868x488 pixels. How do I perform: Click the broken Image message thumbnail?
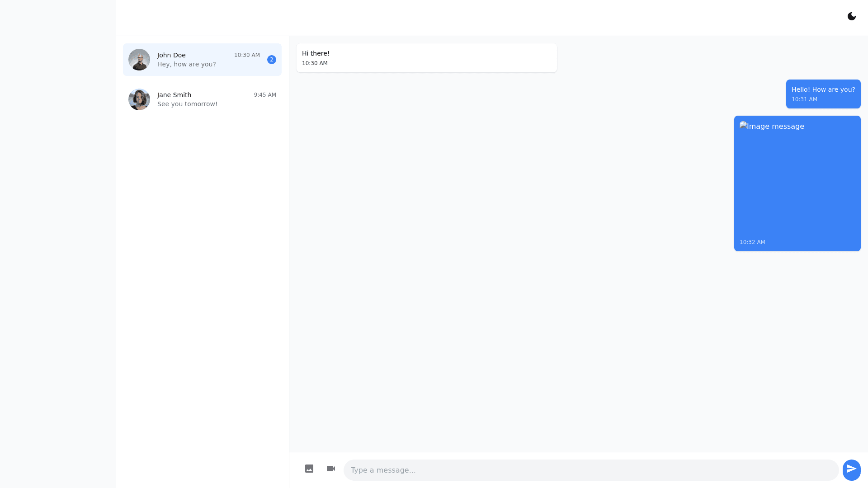pyautogui.click(x=771, y=127)
